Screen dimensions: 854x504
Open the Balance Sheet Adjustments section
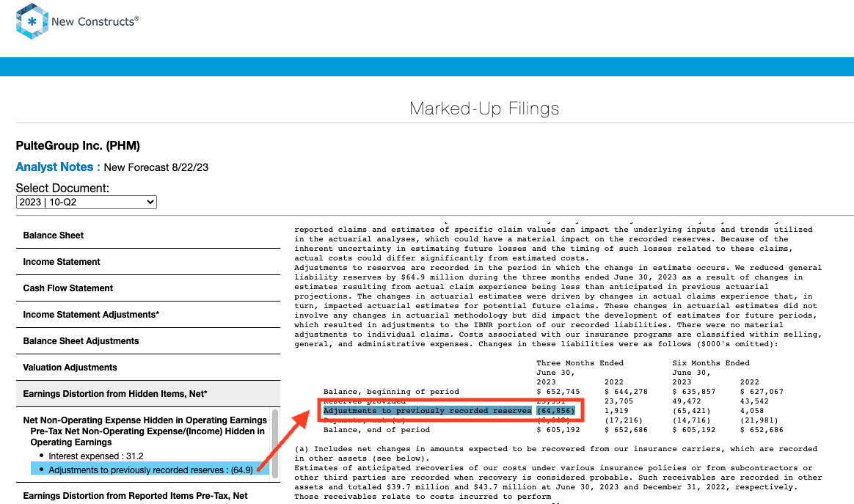tap(148, 341)
